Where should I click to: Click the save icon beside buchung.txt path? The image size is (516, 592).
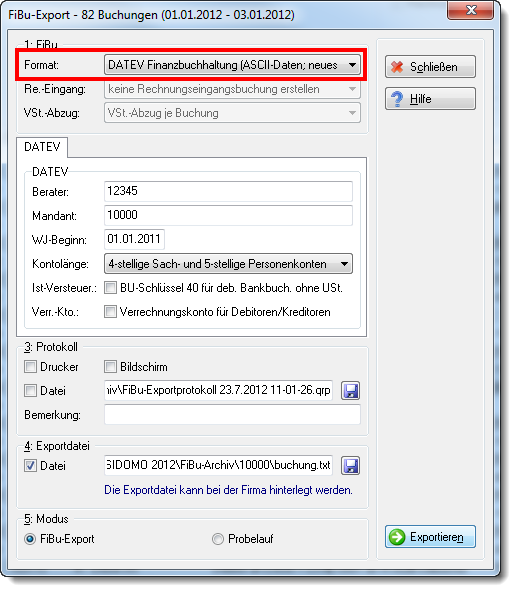[350, 465]
